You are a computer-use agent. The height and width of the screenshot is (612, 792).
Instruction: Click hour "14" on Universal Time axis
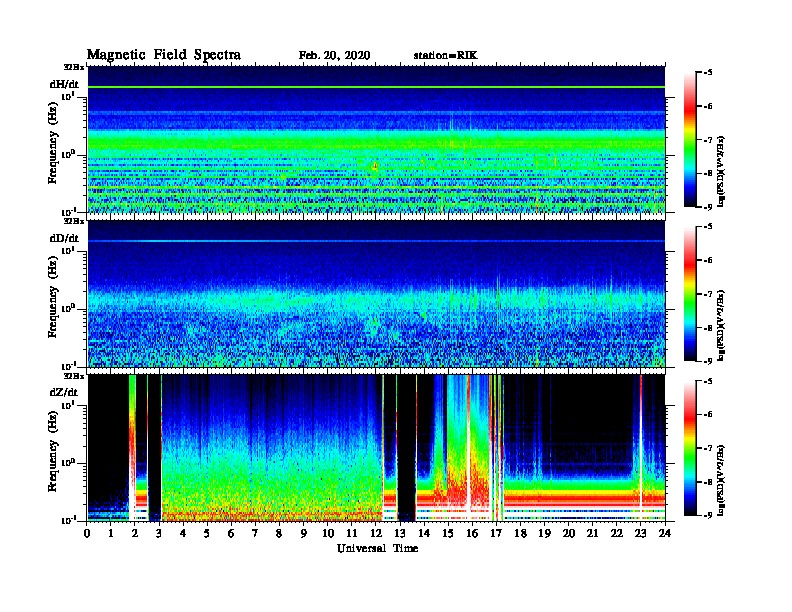coord(424,533)
